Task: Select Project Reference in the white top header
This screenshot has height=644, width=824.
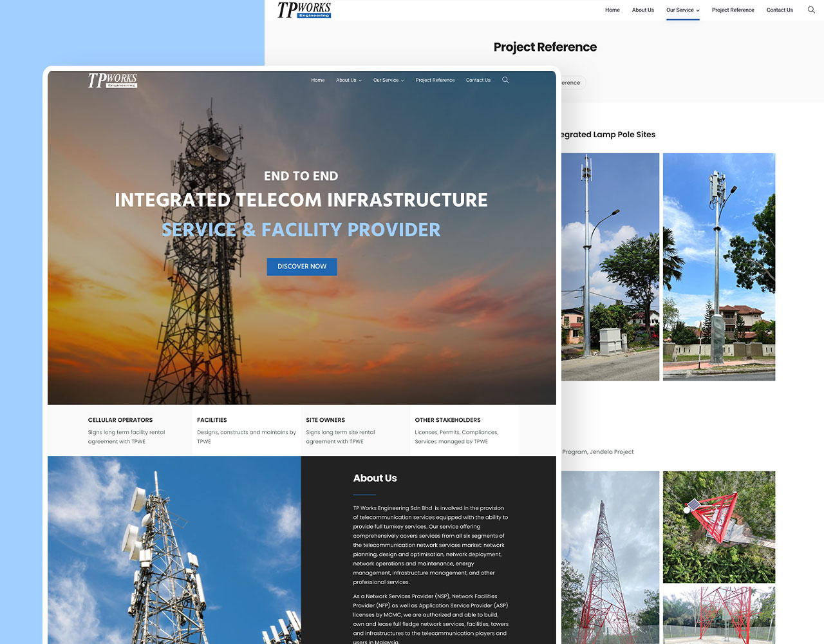Action: pos(733,10)
